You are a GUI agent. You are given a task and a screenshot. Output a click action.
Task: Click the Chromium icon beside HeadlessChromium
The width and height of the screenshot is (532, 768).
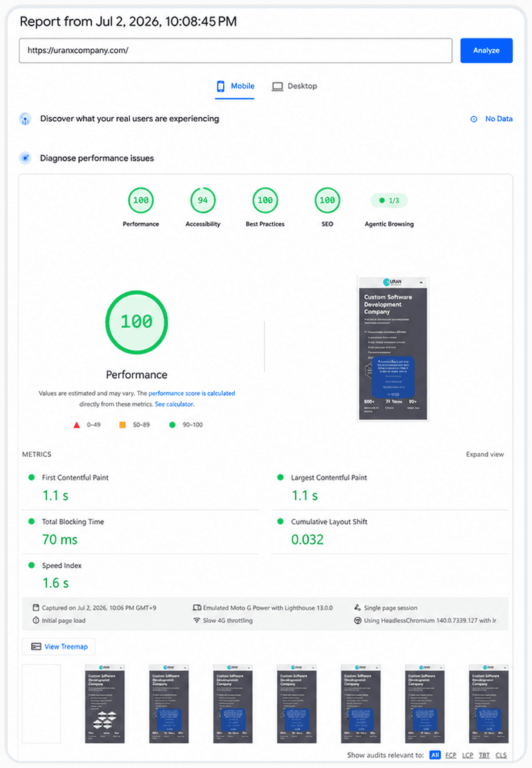click(x=358, y=621)
